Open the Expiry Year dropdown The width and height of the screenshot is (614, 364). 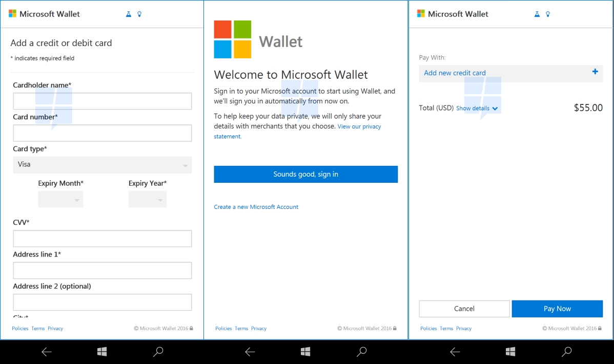tap(147, 200)
